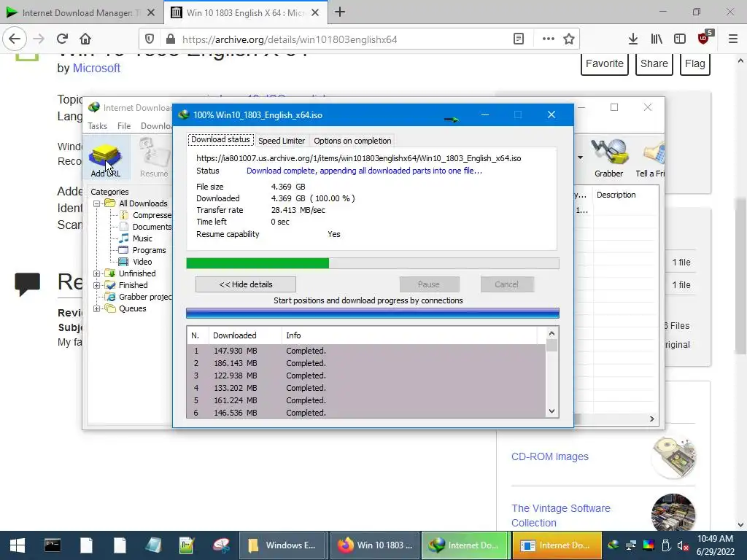This screenshot has width=747, height=560.
Task: Select connection row 3 with 122.938 MB
Action: point(366,376)
